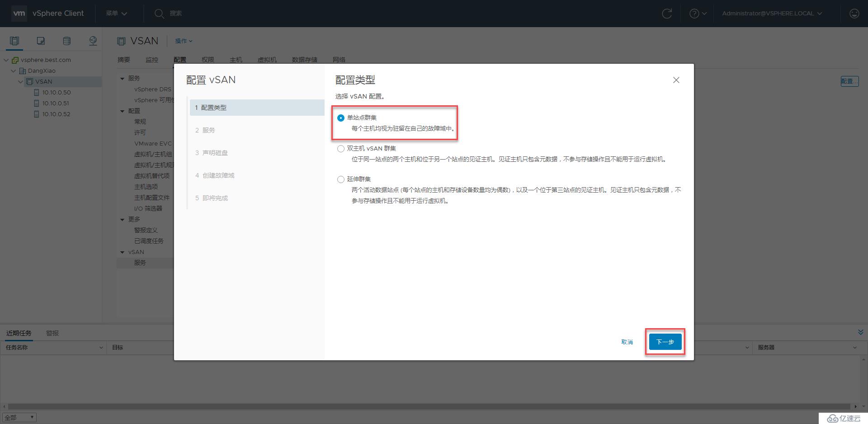Switch to the 近期任务 tab
Image resolution: width=868 pixels, height=424 pixels.
(19, 333)
